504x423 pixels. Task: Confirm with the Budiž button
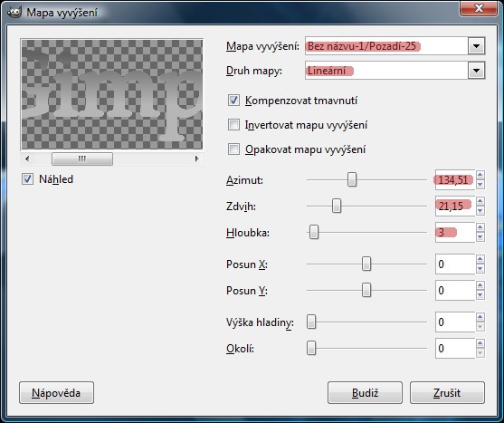point(365,393)
